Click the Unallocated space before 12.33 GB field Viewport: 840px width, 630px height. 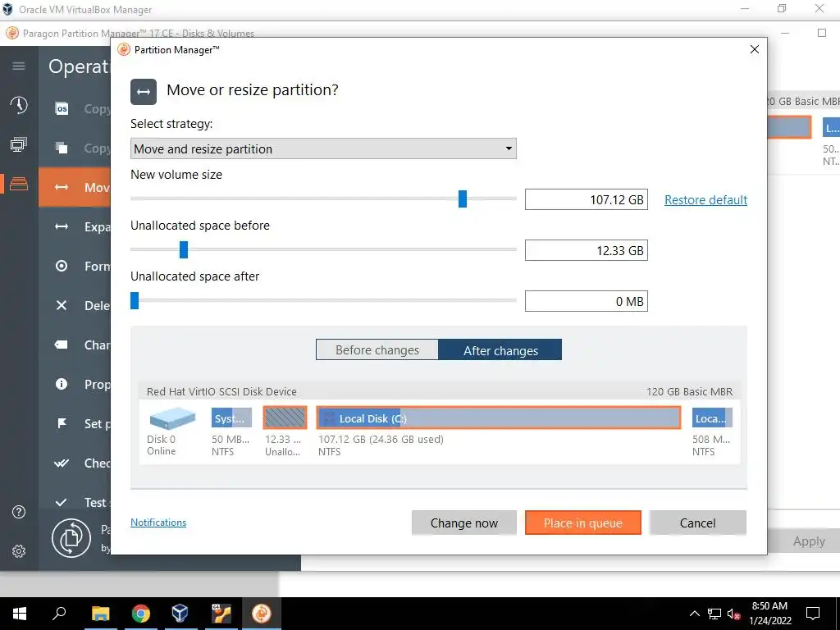pos(586,250)
